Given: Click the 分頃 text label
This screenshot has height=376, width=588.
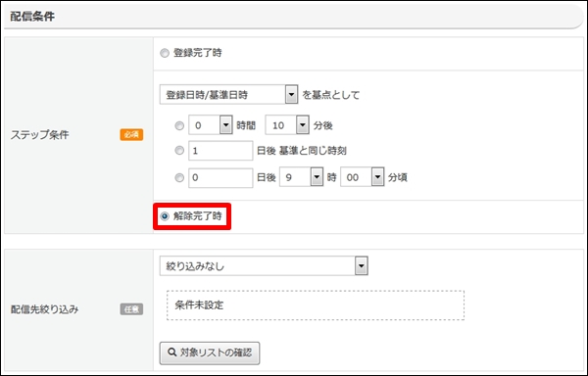Looking at the screenshot, I should click(x=398, y=177).
